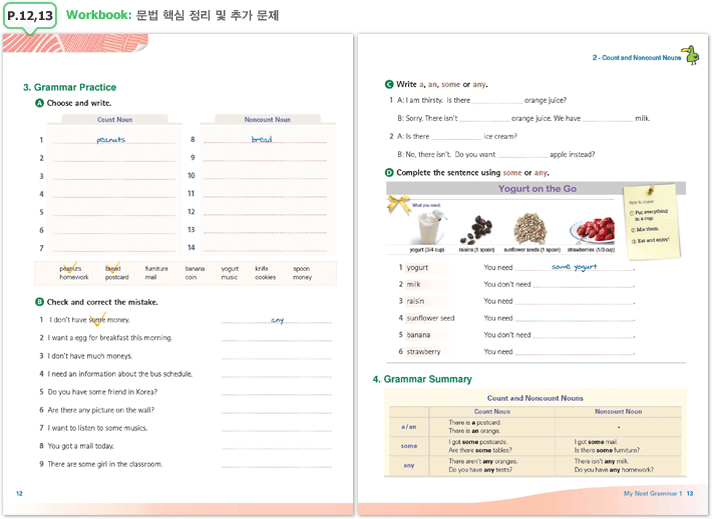Click the word cookies in the word bank
712x519 pixels.
266,277
